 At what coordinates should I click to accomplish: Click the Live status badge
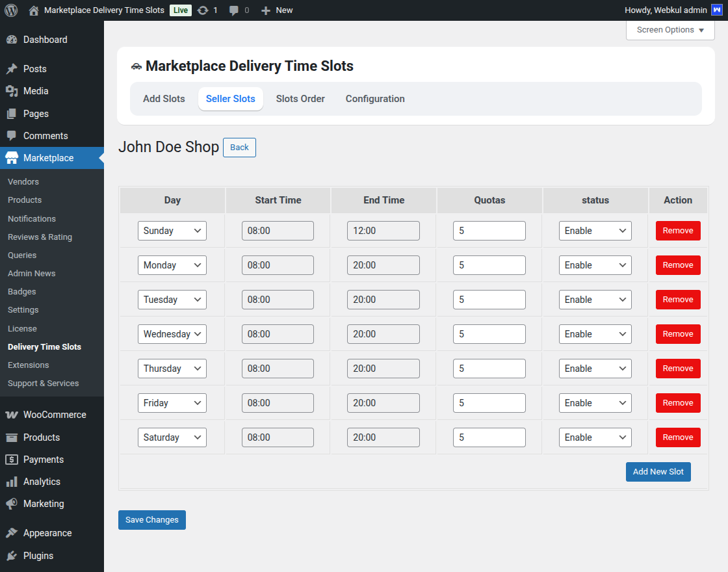(x=181, y=10)
